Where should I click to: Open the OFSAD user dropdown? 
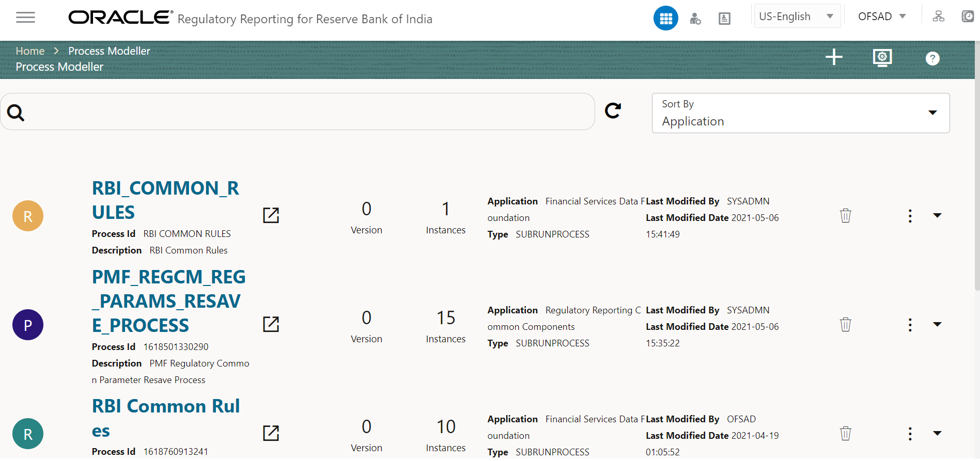coord(882,16)
